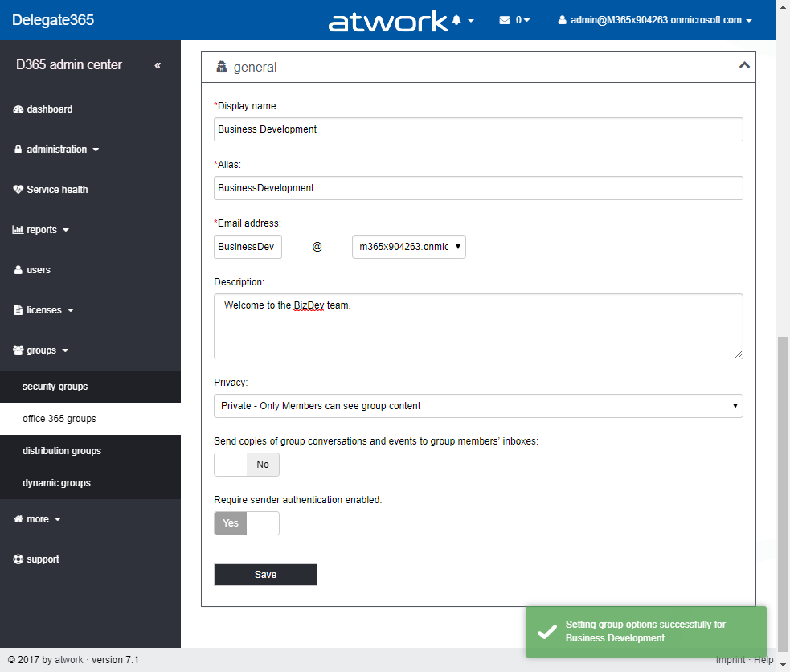This screenshot has height=672, width=790.
Task: Select security groups submenu
Action: [90, 387]
